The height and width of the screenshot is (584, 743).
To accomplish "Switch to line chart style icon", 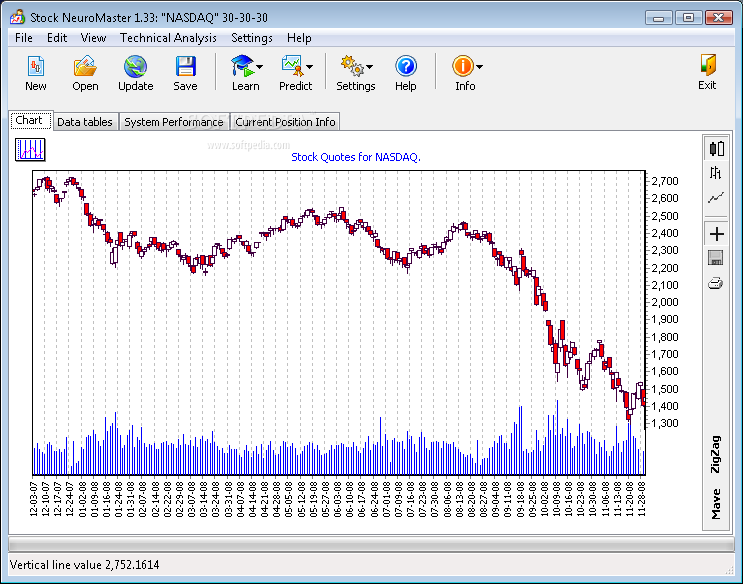I will [716, 198].
